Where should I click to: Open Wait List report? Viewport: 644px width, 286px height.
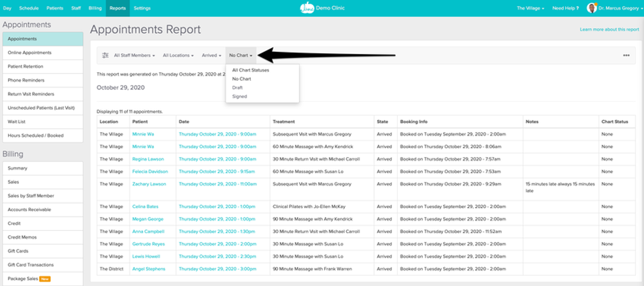point(43,122)
